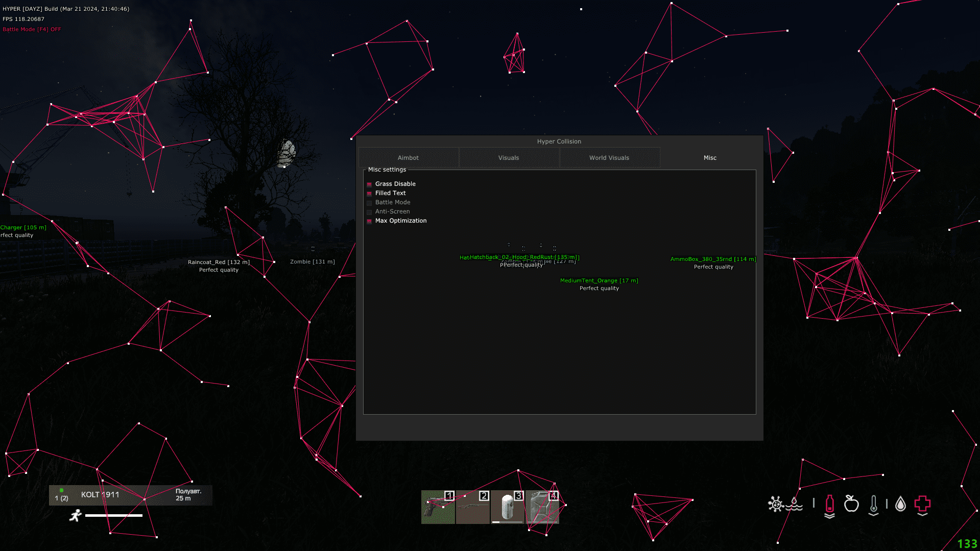Image resolution: width=980 pixels, height=551 pixels.
Task: Uncheck the Grass Disable checkbox
Action: 369,184
